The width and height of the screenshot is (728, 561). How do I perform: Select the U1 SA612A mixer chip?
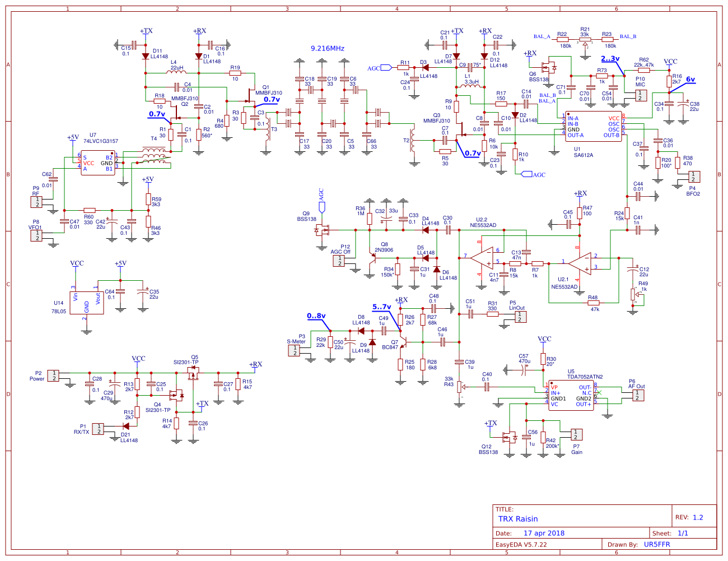(594, 127)
